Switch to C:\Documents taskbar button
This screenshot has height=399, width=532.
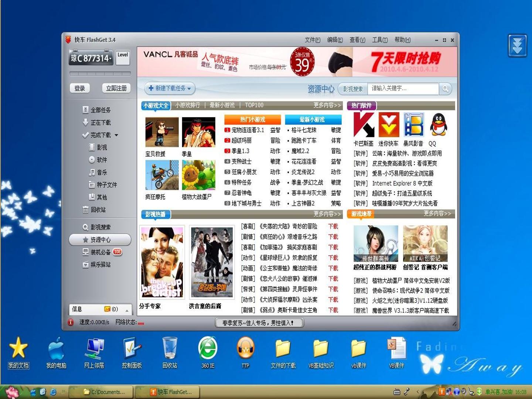coord(101,392)
